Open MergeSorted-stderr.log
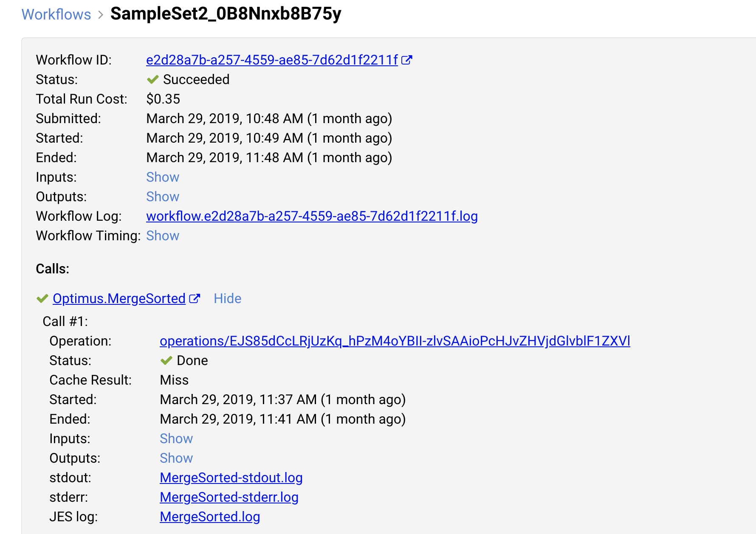756x534 pixels. 229,497
